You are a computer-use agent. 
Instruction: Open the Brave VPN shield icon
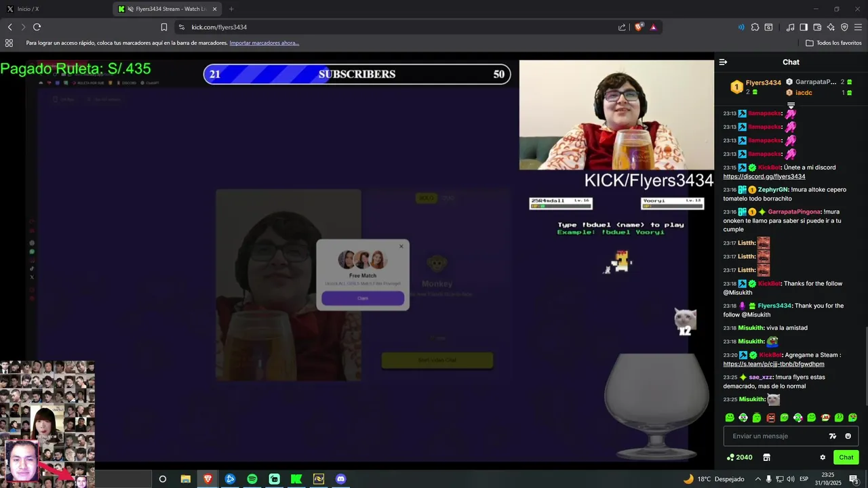pos(844,27)
